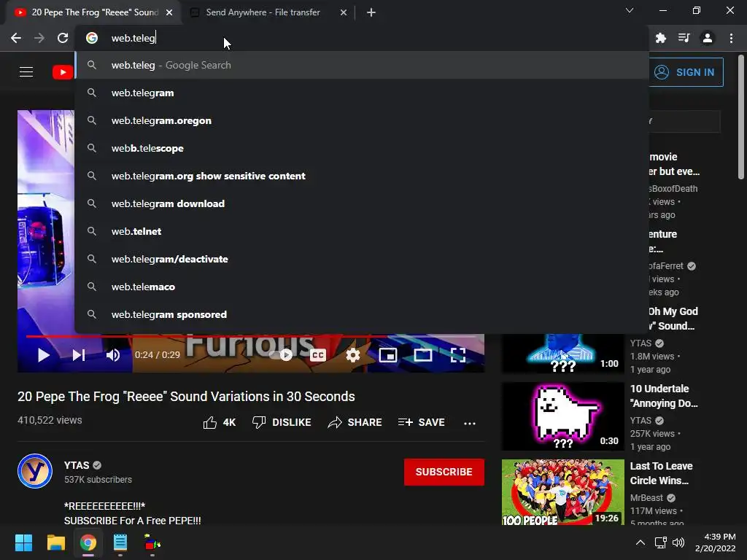Image resolution: width=747 pixels, height=560 pixels.
Task: Open the 100 PEOPLE MrBeast thumbnail
Action: pyautogui.click(x=562, y=492)
